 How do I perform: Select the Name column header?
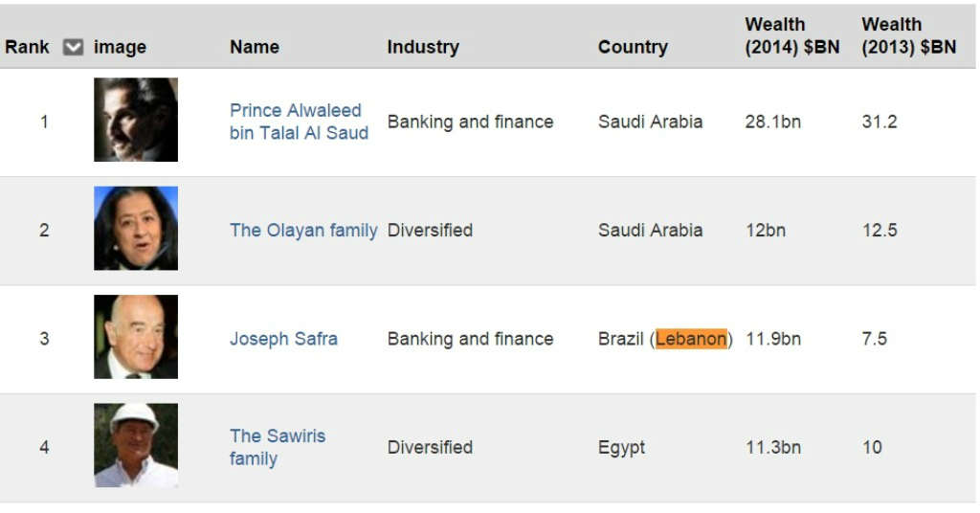(255, 47)
